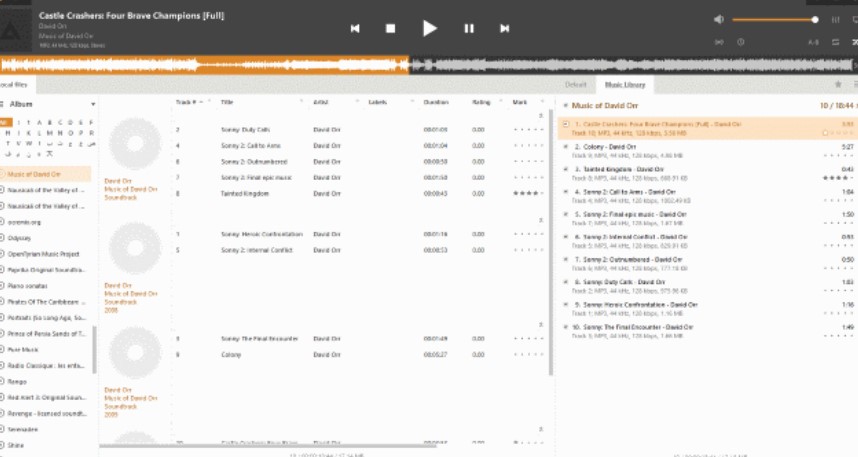Viewport: 858px width, 457px height.
Task: Seek within the waveform progress bar
Action: pos(429,65)
